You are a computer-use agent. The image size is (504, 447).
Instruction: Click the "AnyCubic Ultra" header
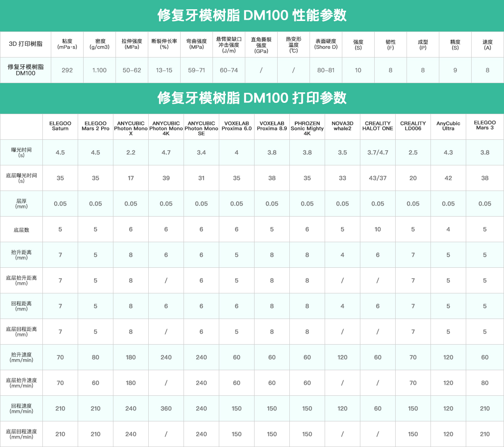pos(448,126)
